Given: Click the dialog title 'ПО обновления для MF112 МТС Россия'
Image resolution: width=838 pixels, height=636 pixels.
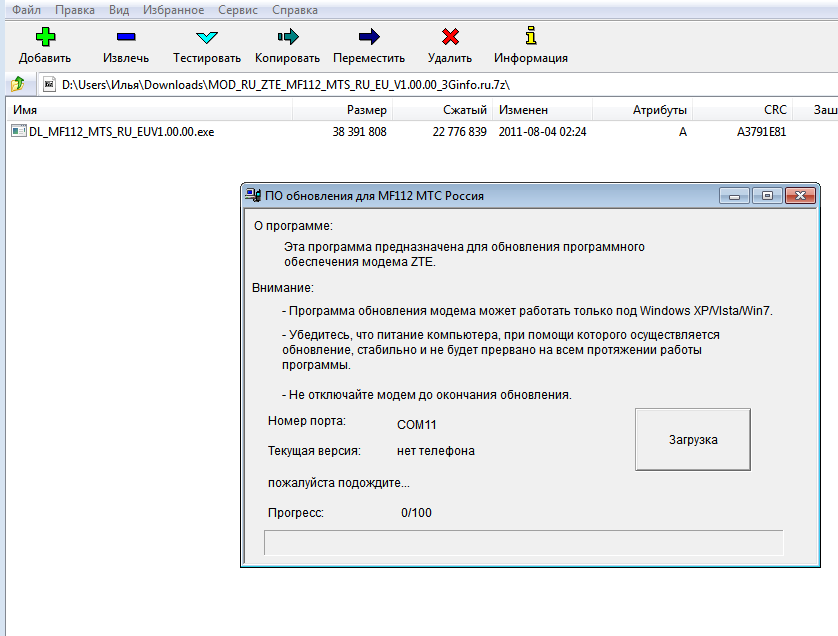Looking at the screenshot, I should (x=374, y=196).
